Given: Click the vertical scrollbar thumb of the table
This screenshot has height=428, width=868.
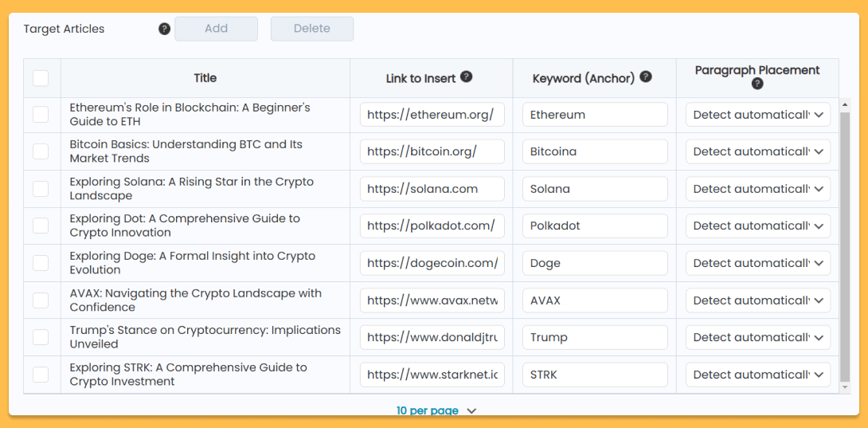Looking at the screenshot, I should [845, 245].
